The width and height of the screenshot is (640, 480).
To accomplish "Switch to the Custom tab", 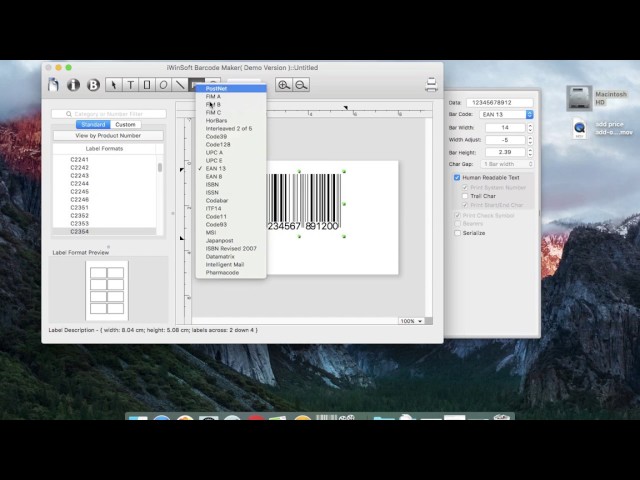I will tap(125, 124).
